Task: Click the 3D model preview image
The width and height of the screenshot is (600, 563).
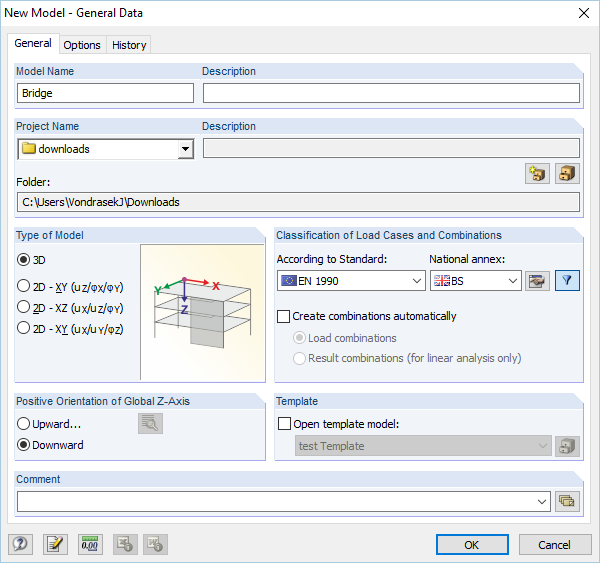Action: click(203, 312)
